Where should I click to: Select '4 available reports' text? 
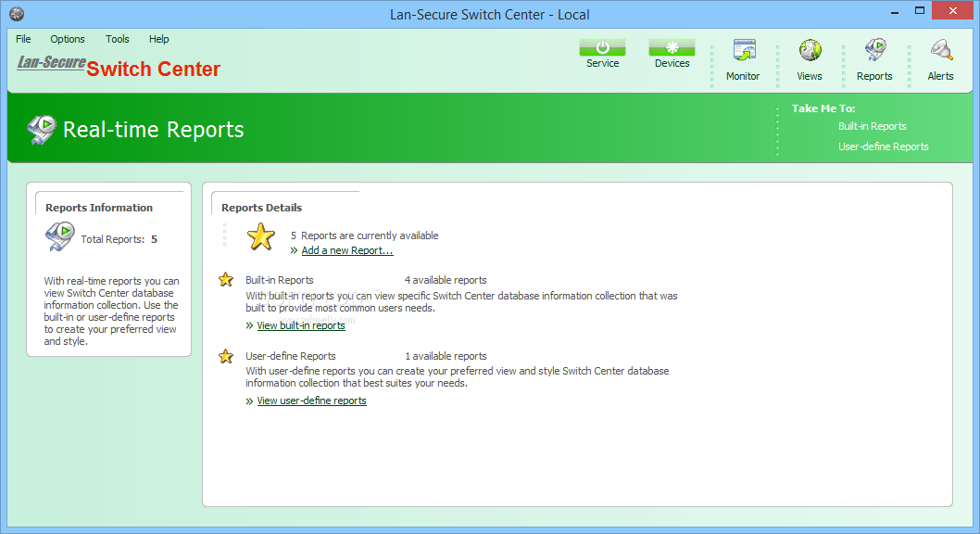tap(445, 280)
